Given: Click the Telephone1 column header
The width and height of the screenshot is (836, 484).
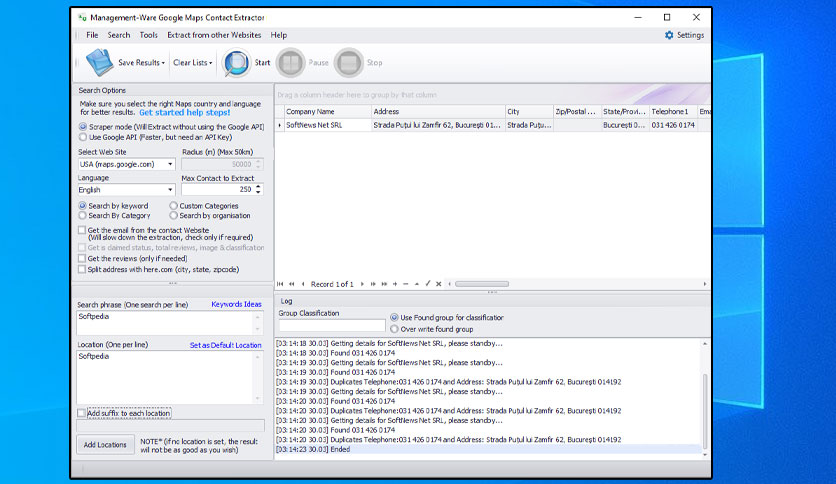Looking at the screenshot, I should coord(673,111).
